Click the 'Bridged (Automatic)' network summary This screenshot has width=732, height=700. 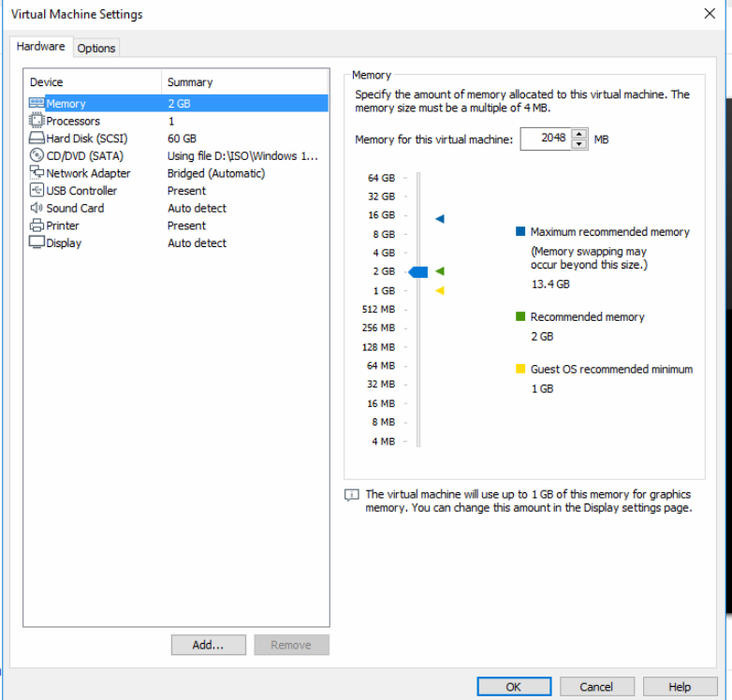[216, 173]
